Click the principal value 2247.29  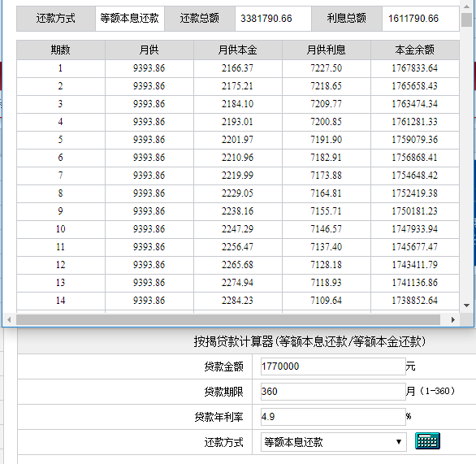237,229
